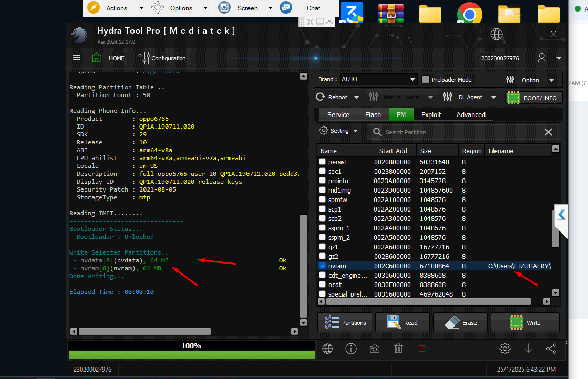Check the spmfw partition checkbox

click(322, 199)
